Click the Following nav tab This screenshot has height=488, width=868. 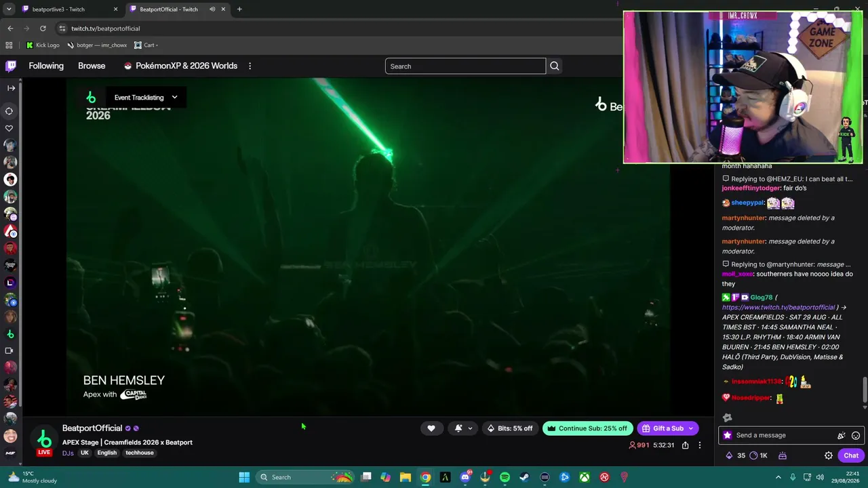tap(46, 66)
